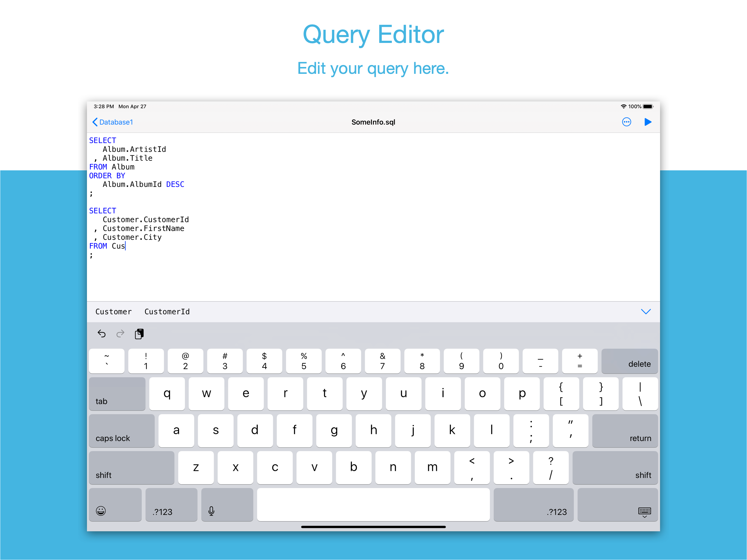Viewport: 747px width, 560px height.
Task: Choose the CustomerId autocomplete suggestion
Action: tap(167, 311)
